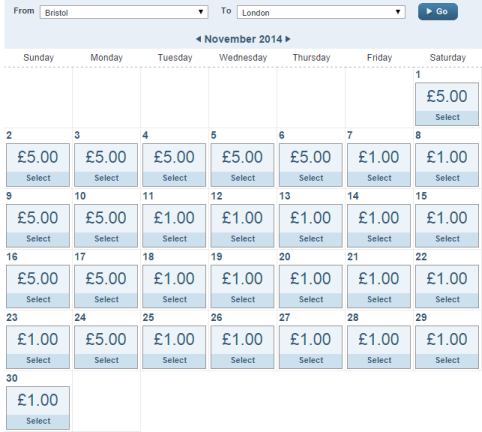The width and height of the screenshot is (482, 432).
Task: Select the fare for November 7
Action: (x=379, y=165)
